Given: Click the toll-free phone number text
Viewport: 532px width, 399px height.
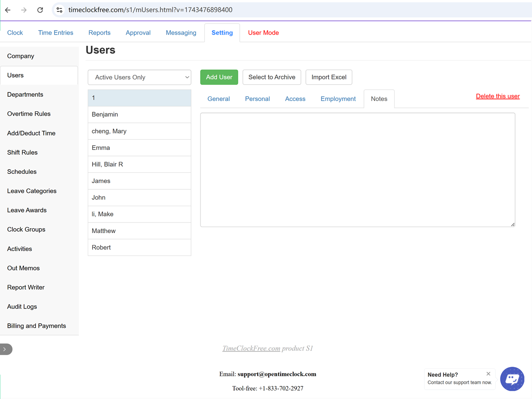Looking at the screenshot, I should (281, 388).
